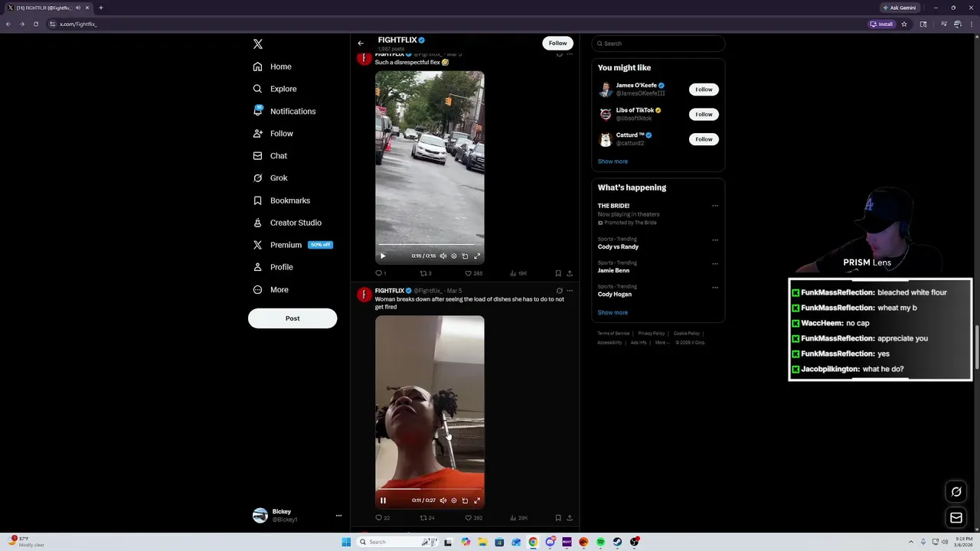Screen dimensions: 980x551
Task: Open Grok explain icon on dishes post
Action: [x=560, y=291]
